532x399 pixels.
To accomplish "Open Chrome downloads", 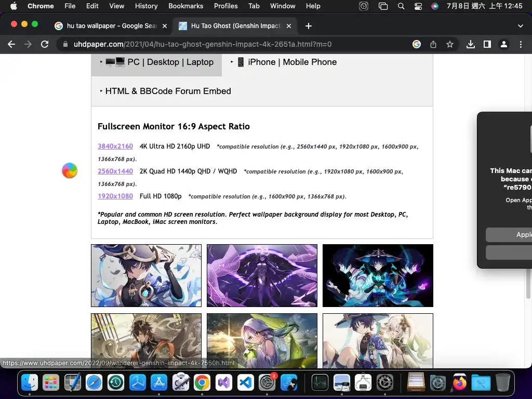I will point(471,44).
